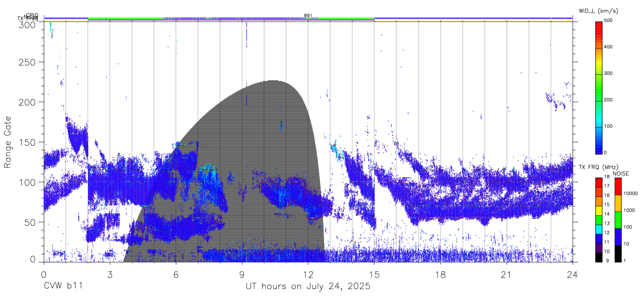Click the 'UT hours on July 24, 2025' label
This screenshot has height=297, width=644.
click(308, 287)
